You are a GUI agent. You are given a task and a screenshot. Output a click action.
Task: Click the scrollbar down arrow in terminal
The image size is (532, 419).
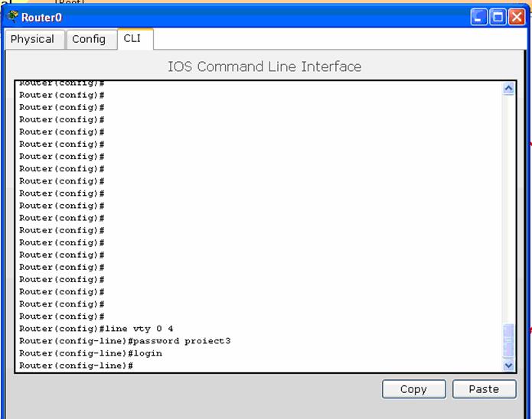coord(509,365)
